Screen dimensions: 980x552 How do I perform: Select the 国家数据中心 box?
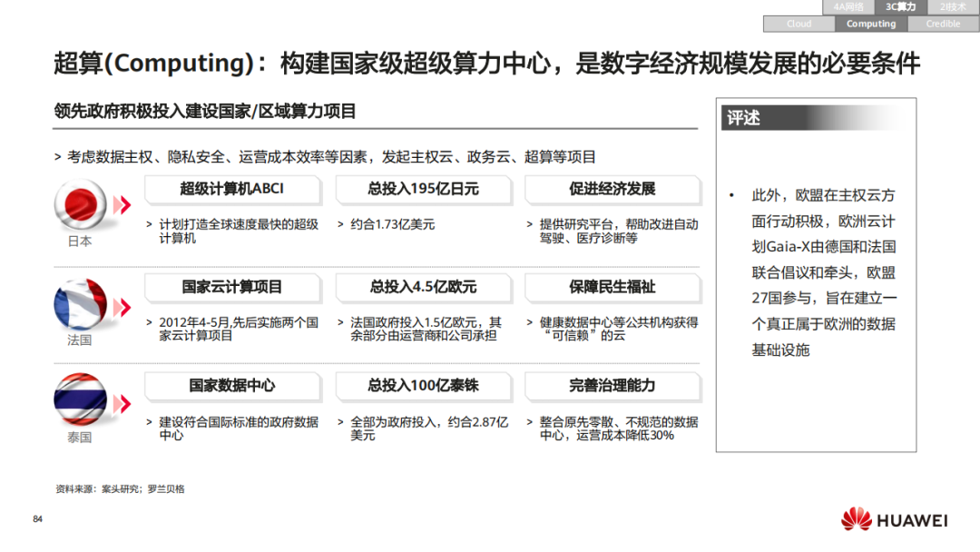click(232, 387)
